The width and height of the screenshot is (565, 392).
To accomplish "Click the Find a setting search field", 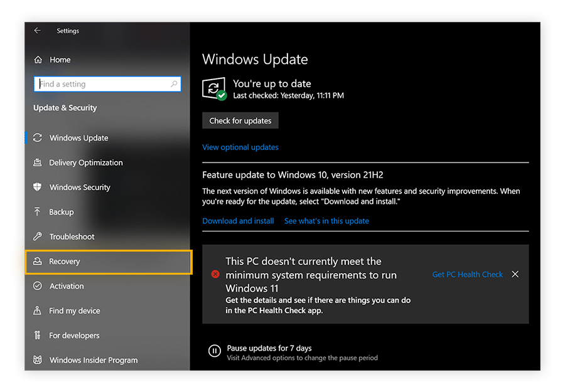I will coord(107,83).
